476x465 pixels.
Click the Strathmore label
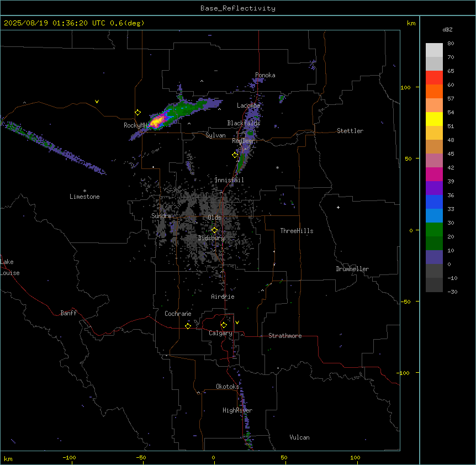pyautogui.click(x=285, y=336)
